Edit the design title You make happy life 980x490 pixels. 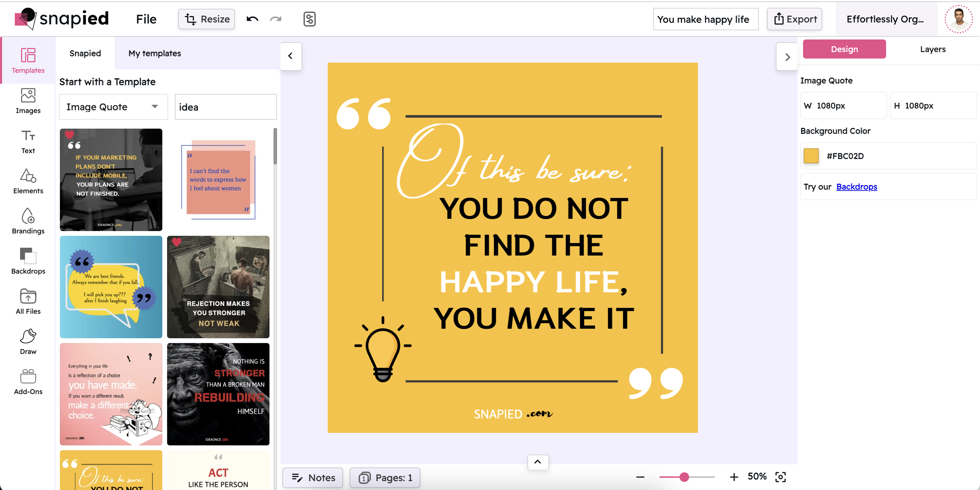coord(706,19)
